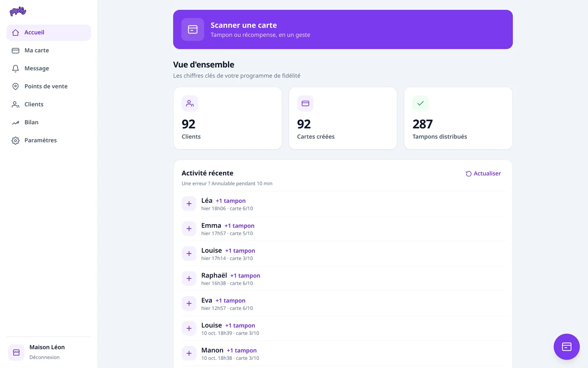This screenshot has height=368, width=588.
Task: Click the user icon in the 92 Clients card
Action: (190, 103)
